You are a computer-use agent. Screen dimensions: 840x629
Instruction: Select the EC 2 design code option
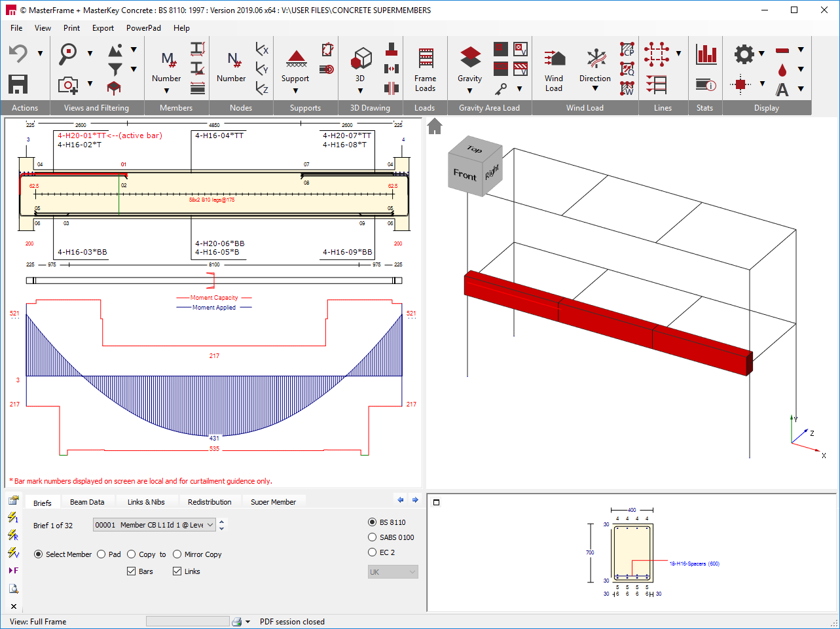click(x=373, y=552)
